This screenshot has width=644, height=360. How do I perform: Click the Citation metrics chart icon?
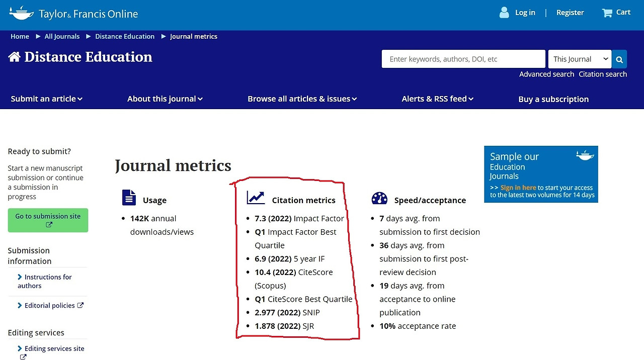pyautogui.click(x=256, y=198)
